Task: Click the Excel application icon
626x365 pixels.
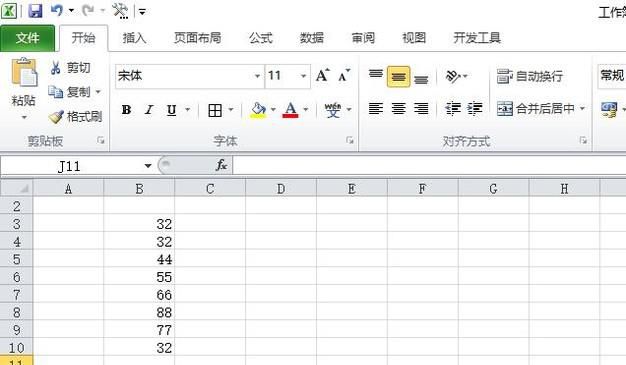Action: point(9,11)
